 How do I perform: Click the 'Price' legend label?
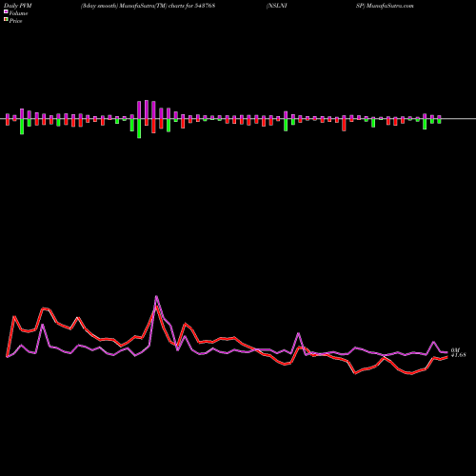point(15,21)
